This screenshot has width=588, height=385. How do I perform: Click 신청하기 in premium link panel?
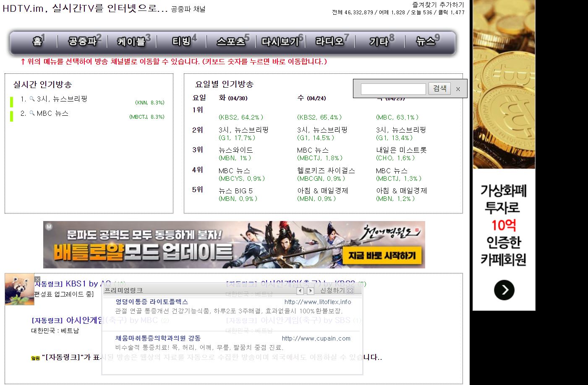coord(332,291)
